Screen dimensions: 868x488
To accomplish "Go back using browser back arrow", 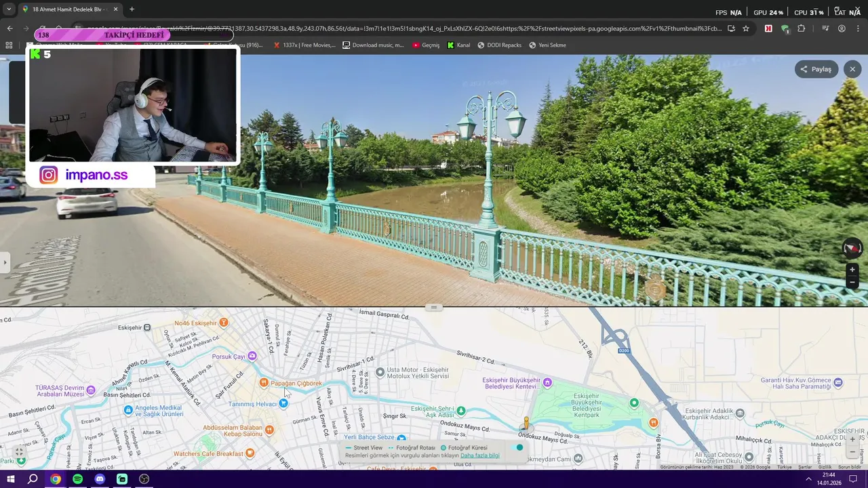I will [9, 28].
